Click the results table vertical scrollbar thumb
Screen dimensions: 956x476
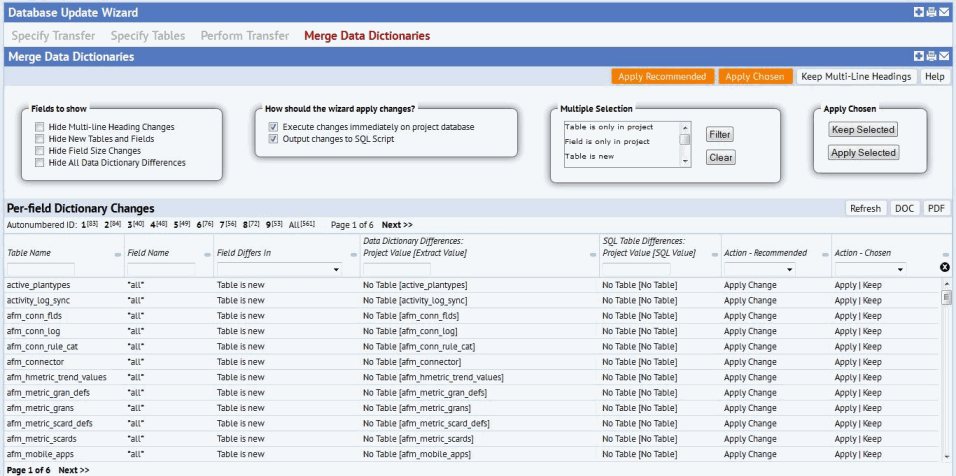[946, 297]
